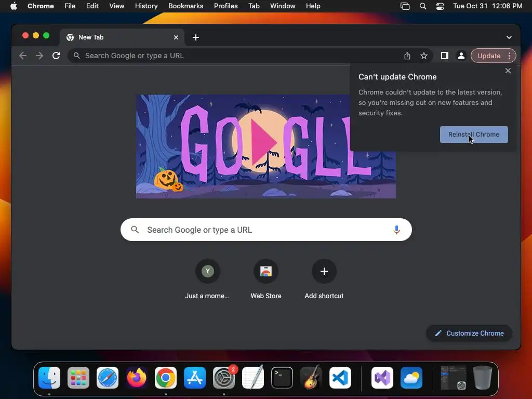Viewport: 532px width, 399px height.
Task: Open the Chrome application menu
Action: [x=41, y=6]
